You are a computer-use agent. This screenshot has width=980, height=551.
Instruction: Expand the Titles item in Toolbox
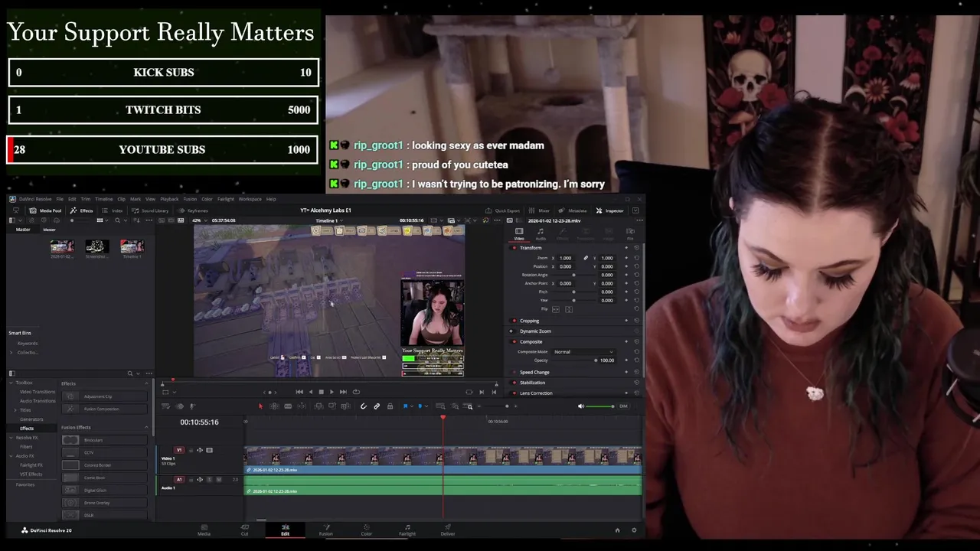pos(16,410)
